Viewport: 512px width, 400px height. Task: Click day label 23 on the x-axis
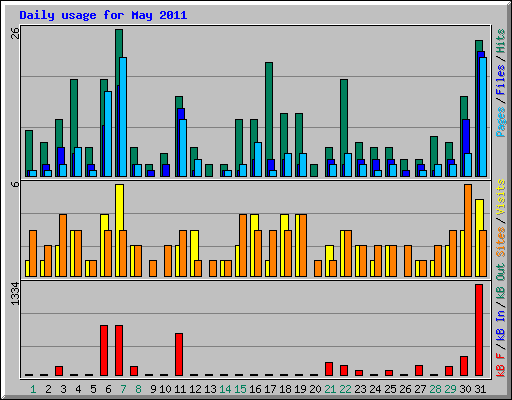[x=360, y=389]
